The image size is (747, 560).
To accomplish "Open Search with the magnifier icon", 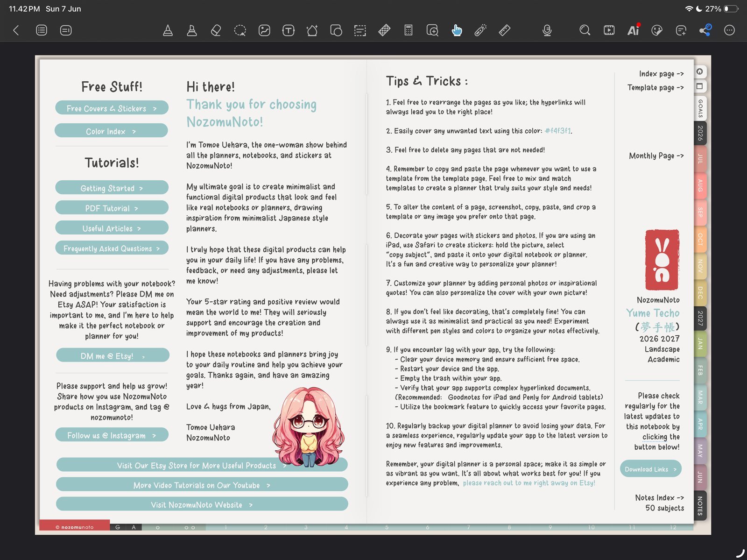I will coord(585,30).
